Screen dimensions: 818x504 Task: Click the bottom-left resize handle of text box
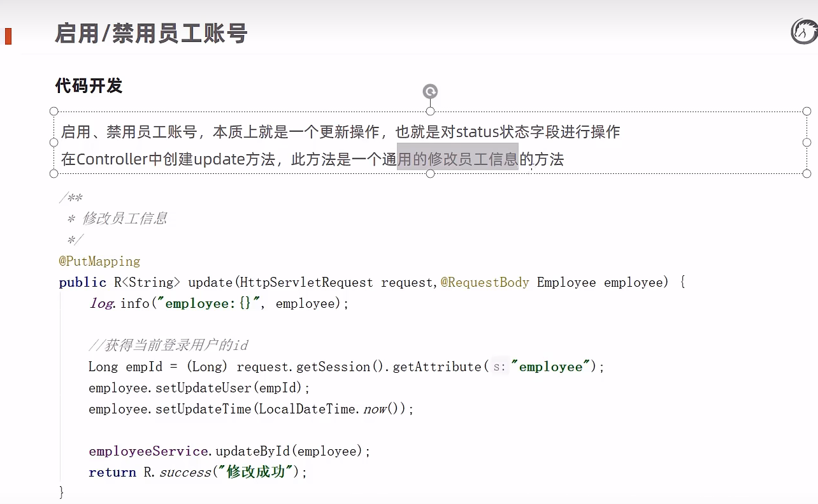[x=54, y=173]
